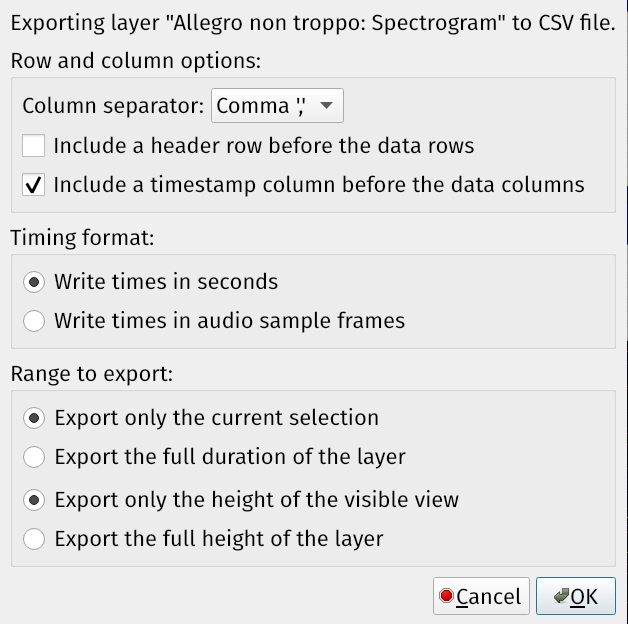
Task: Click the Exporting layer description text
Action: 313,23
